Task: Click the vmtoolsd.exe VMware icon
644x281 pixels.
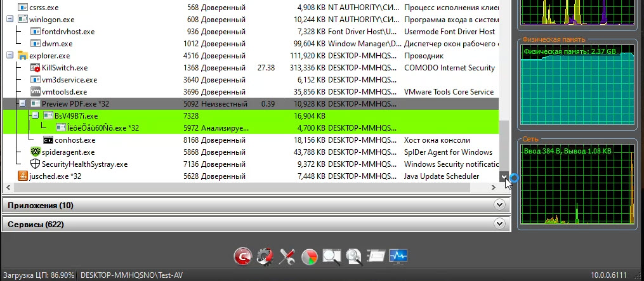Action: click(36, 91)
